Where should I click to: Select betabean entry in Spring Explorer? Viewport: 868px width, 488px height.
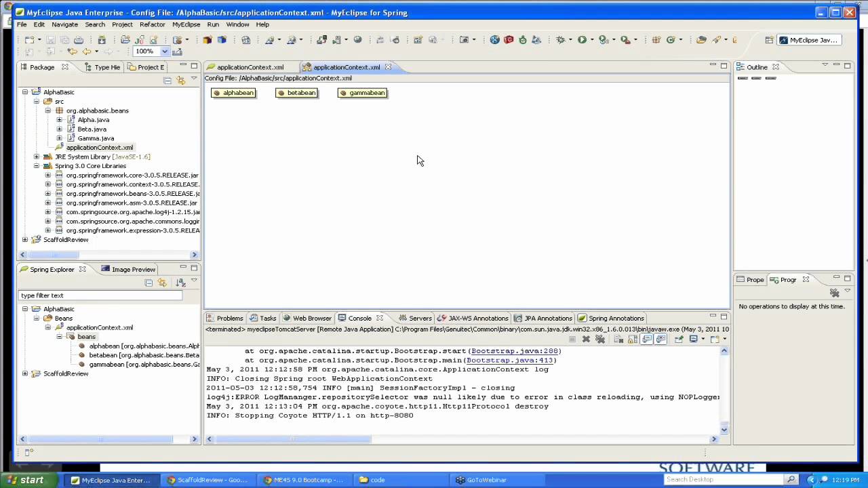click(144, 355)
